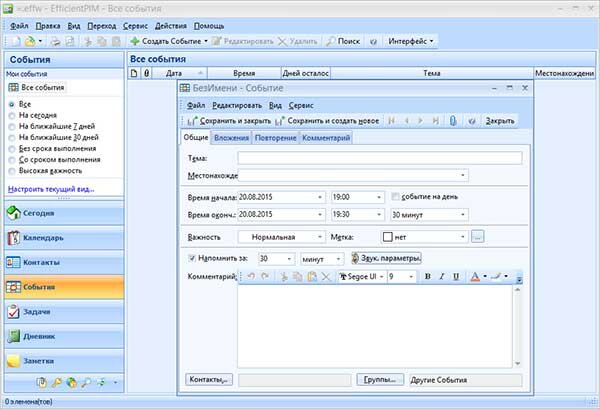
Task: Click inside the comment text area
Action: (x=375, y=327)
